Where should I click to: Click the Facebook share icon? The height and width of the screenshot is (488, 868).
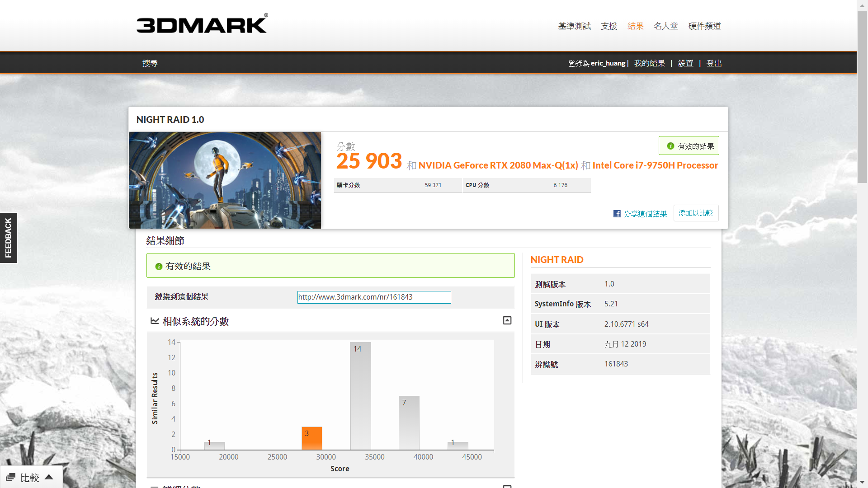617,214
